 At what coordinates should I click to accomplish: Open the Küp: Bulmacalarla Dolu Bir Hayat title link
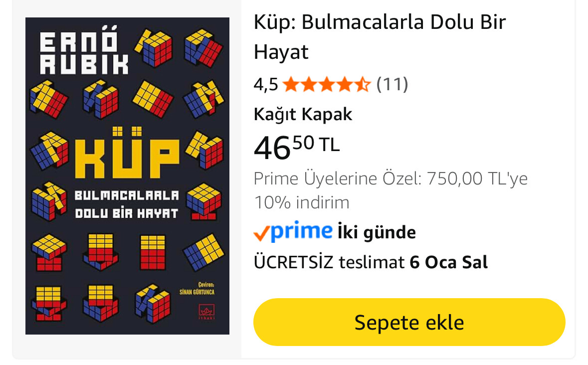380,37
